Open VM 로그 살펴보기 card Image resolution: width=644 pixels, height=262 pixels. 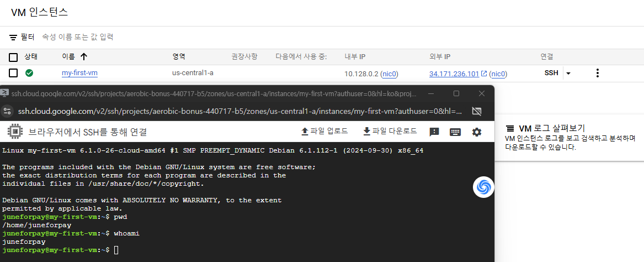click(x=570, y=138)
